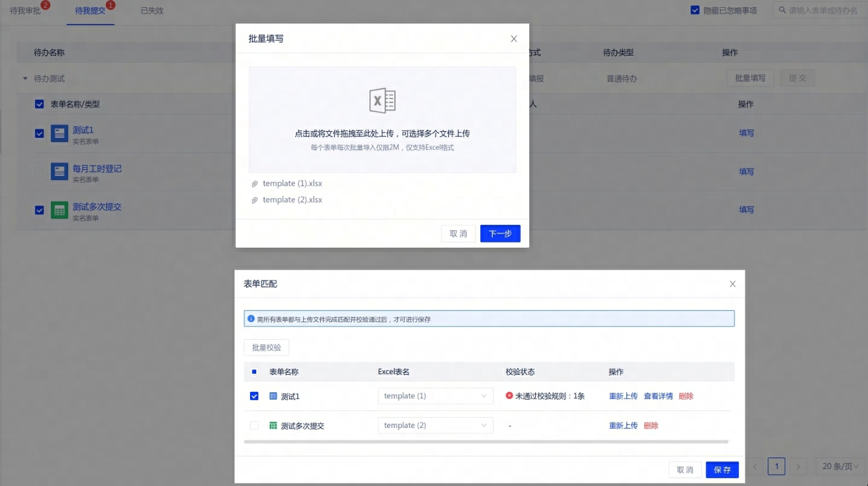Collapse the 待办测试 group row
The height and width of the screenshot is (486, 868).
coord(25,79)
